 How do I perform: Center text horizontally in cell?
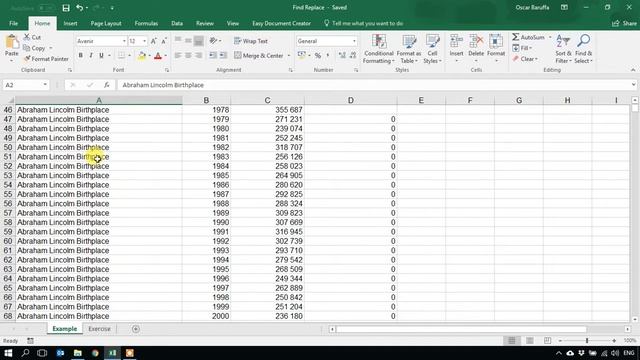[188, 55]
